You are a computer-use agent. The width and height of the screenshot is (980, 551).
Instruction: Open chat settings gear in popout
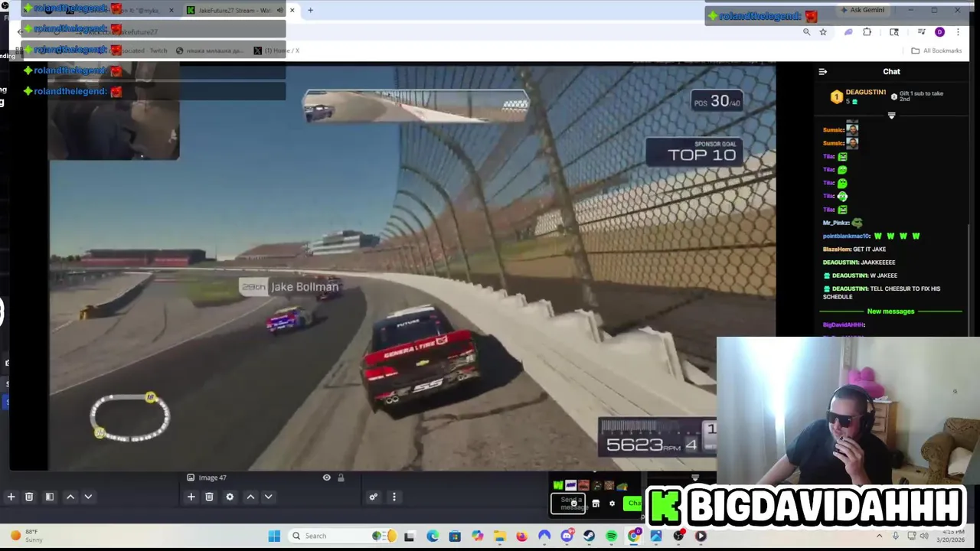click(612, 503)
